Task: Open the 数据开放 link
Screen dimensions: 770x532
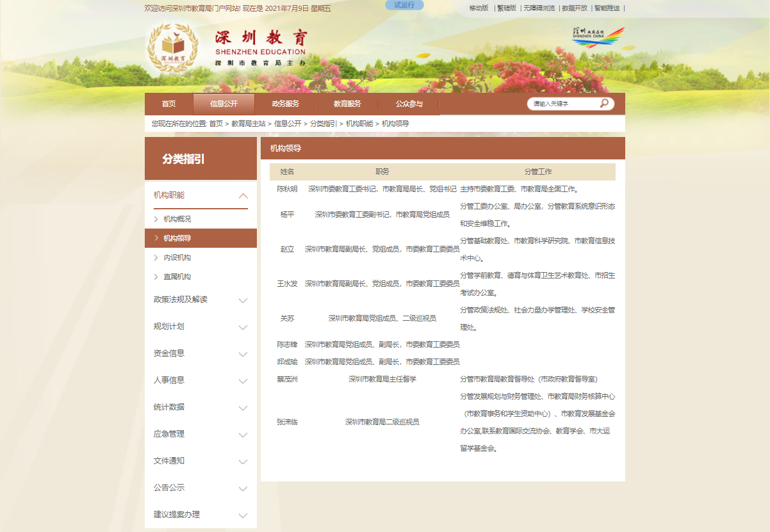Action: [575, 8]
